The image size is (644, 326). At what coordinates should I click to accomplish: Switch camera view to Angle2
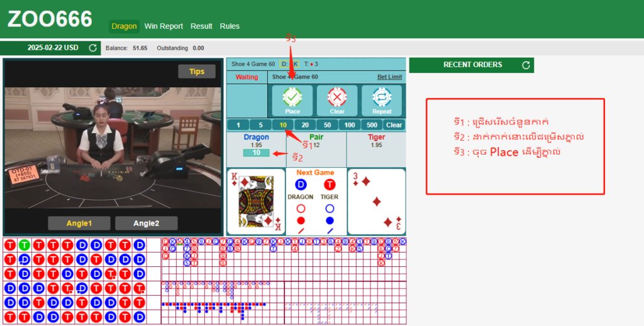pyautogui.click(x=146, y=223)
